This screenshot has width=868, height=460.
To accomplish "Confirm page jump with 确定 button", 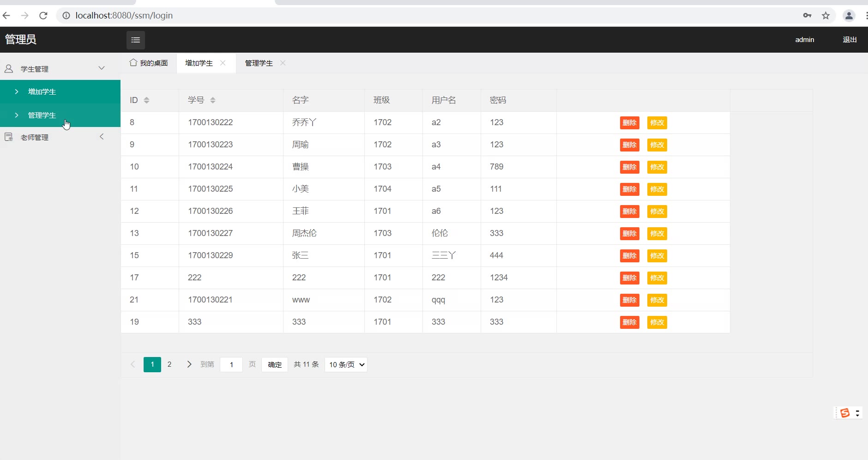I will point(275,364).
